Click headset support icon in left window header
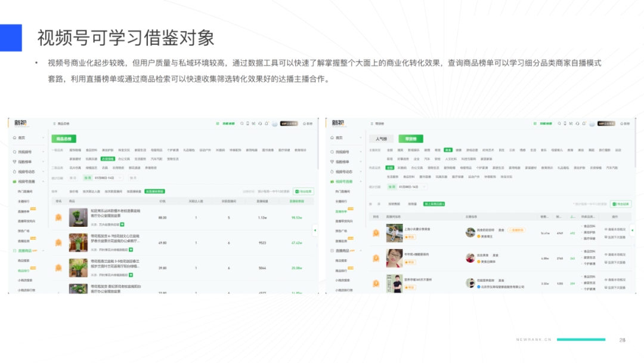Viewport: 644px width, 363px height. 260,124
